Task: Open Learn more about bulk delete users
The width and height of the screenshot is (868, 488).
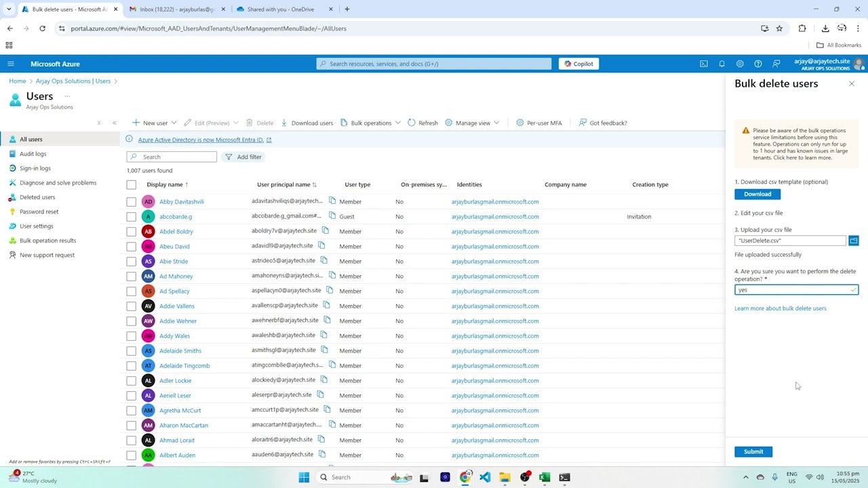Action: 780,308
